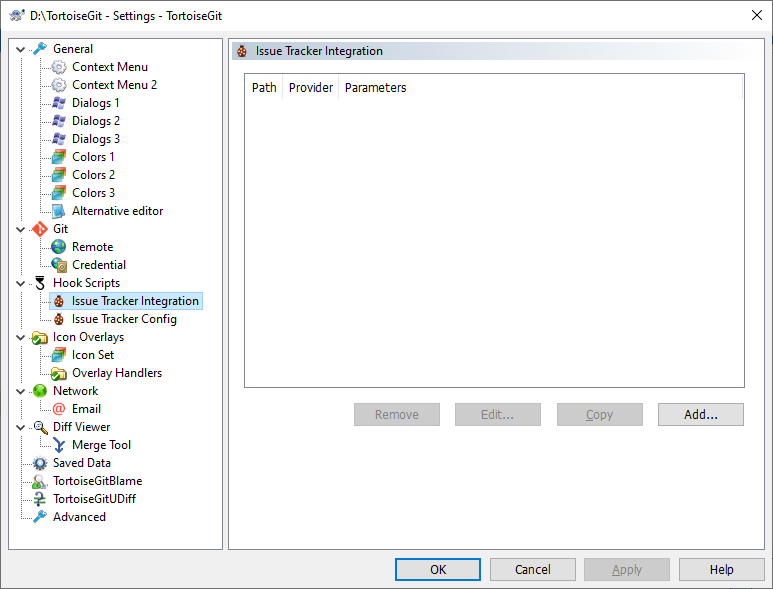The image size is (773, 589).
Task: Open the Remote settings page
Action: click(93, 247)
